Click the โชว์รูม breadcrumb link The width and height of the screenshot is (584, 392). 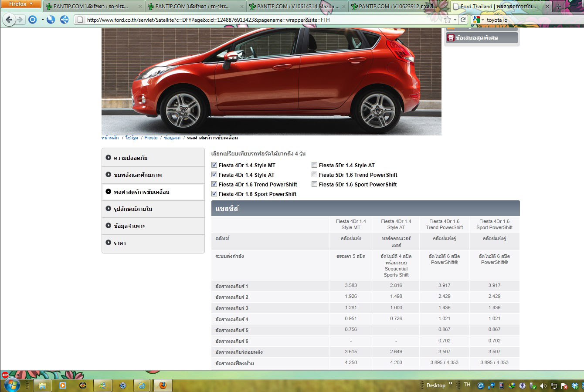132,138
